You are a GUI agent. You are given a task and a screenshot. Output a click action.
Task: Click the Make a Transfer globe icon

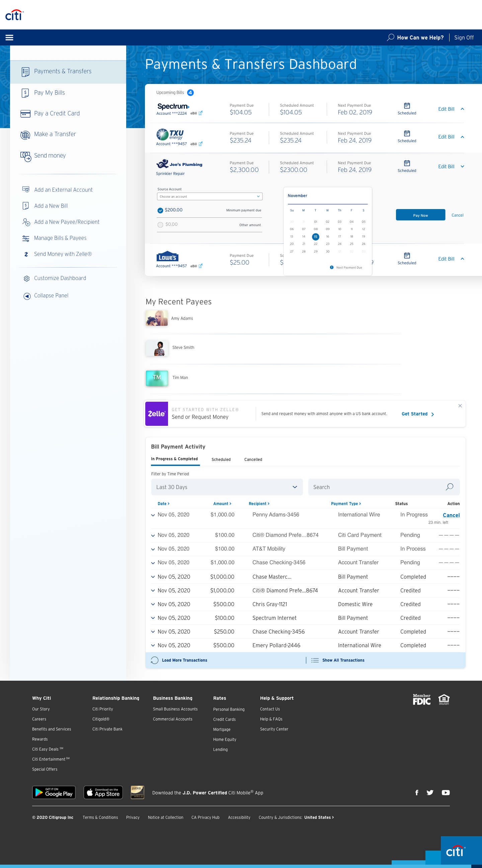point(25,134)
